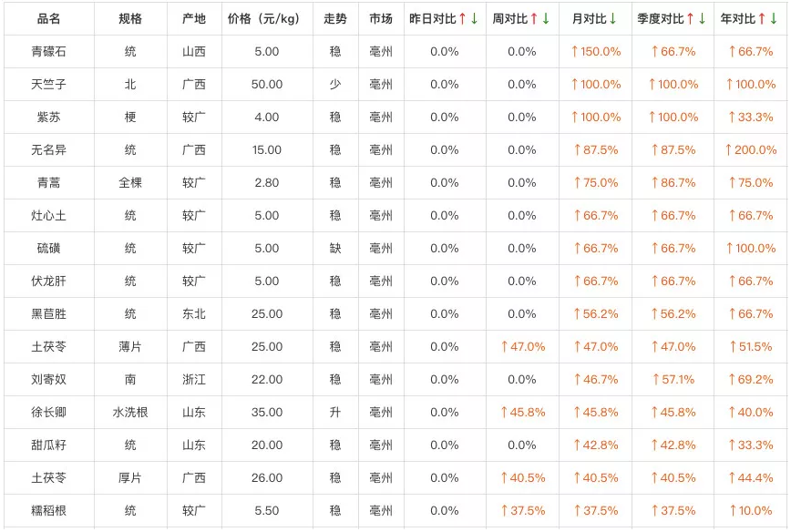Open the 徐长卿 product row
This screenshot has height=532, width=791.
[x=48, y=413]
